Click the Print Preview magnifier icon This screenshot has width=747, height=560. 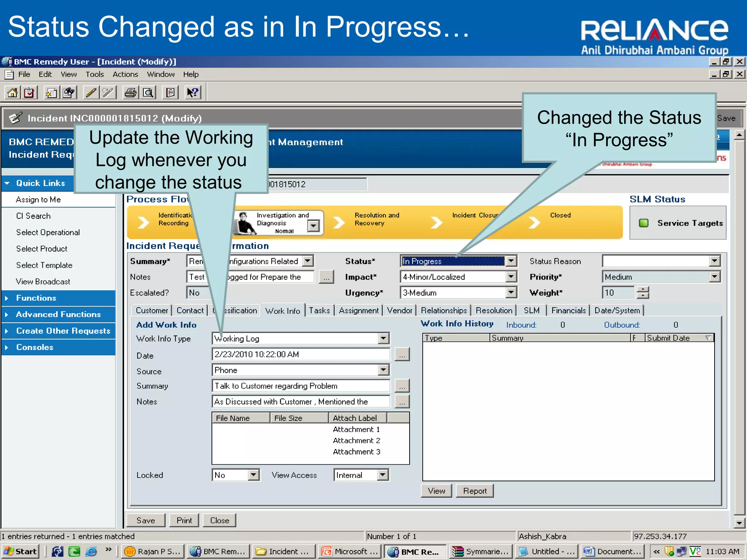(148, 93)
